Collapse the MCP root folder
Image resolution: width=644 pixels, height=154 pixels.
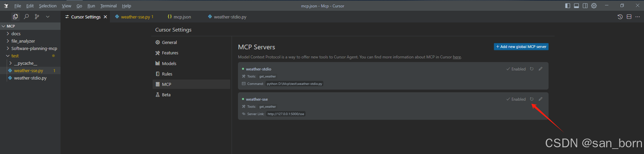pos(30,26)
